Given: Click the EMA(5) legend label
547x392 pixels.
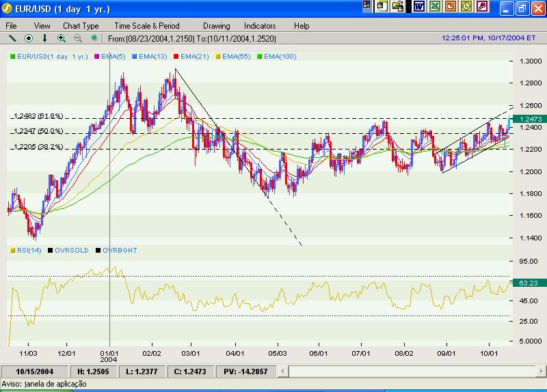Looking at the screenshot, I should point(112,56).
